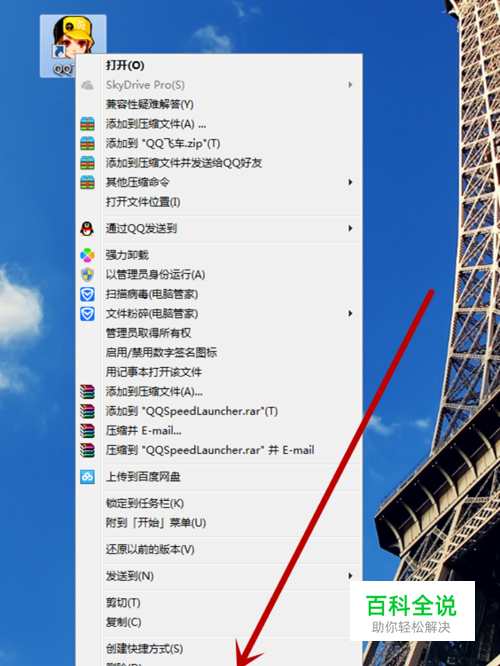Click the Baidu netdisk icon

88,477
